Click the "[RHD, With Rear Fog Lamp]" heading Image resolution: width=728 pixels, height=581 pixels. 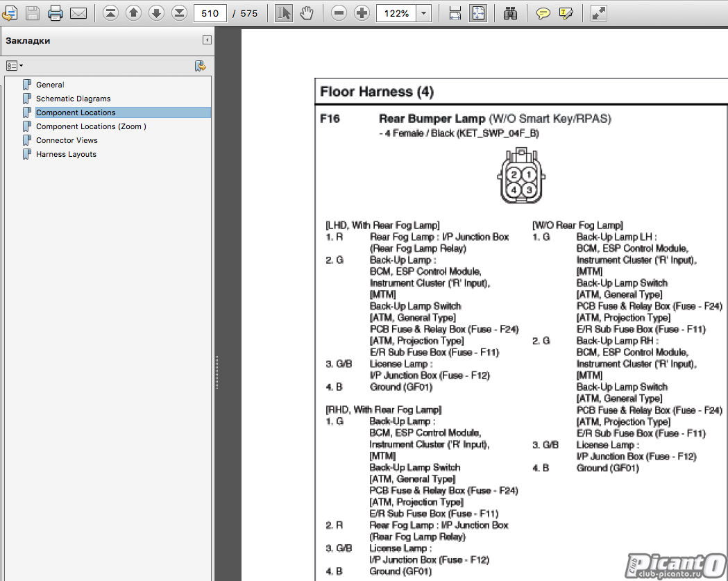[384, 410]
